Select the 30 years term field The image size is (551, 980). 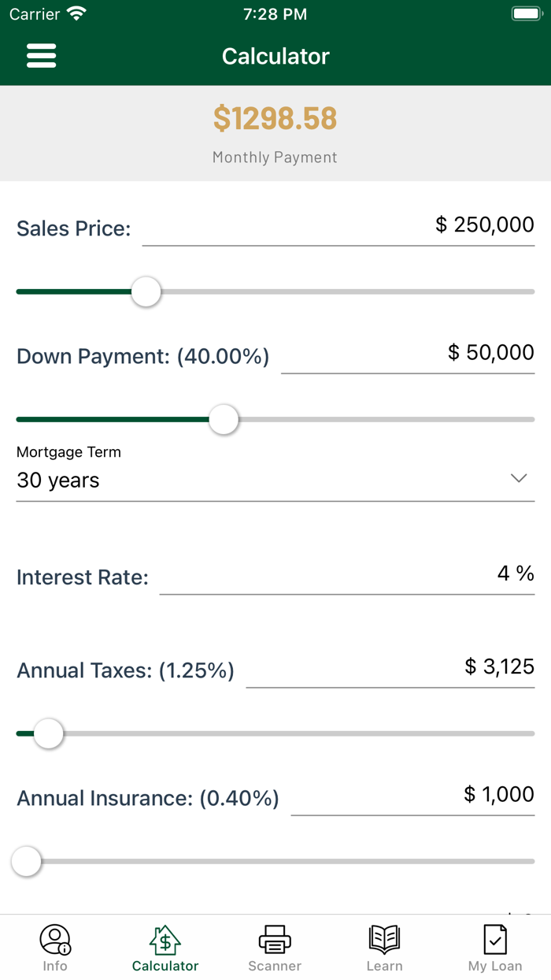pos(59,480)
